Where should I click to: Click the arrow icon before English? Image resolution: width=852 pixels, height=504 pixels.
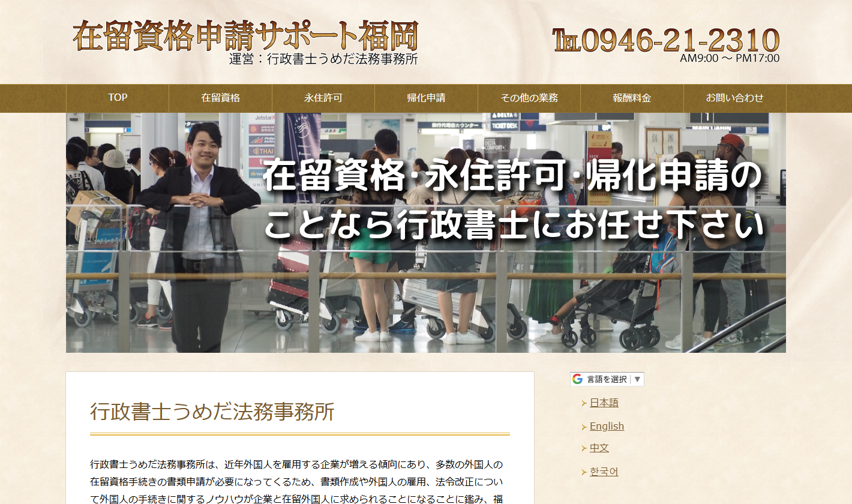click(x=585, y=425)
